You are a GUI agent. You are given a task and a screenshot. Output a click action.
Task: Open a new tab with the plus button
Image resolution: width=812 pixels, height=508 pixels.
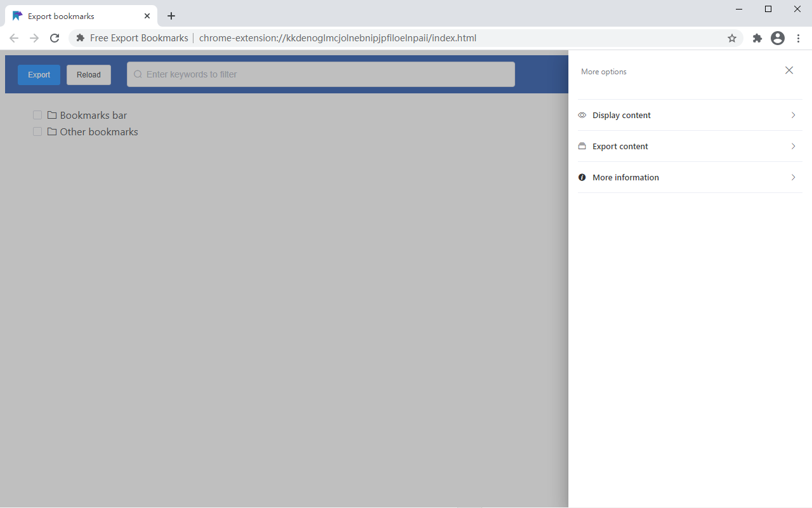[x=171, y=16]
